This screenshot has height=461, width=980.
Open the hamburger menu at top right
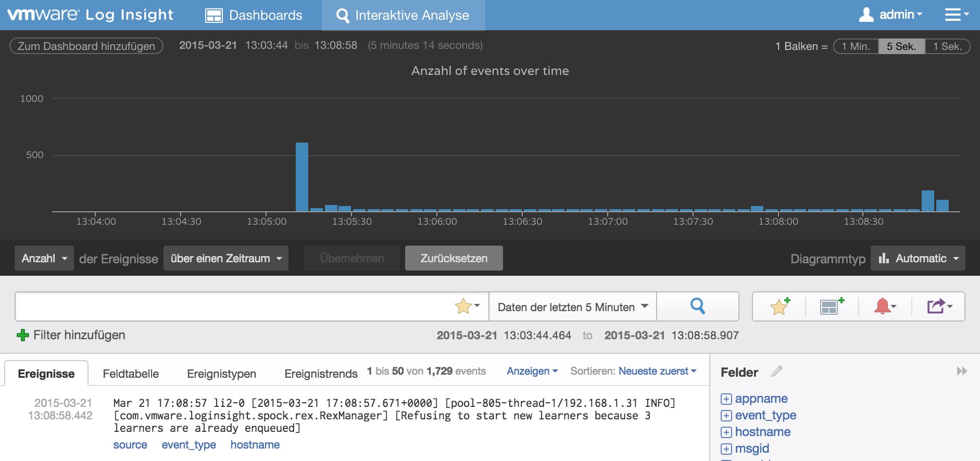[x=956, y=15]
